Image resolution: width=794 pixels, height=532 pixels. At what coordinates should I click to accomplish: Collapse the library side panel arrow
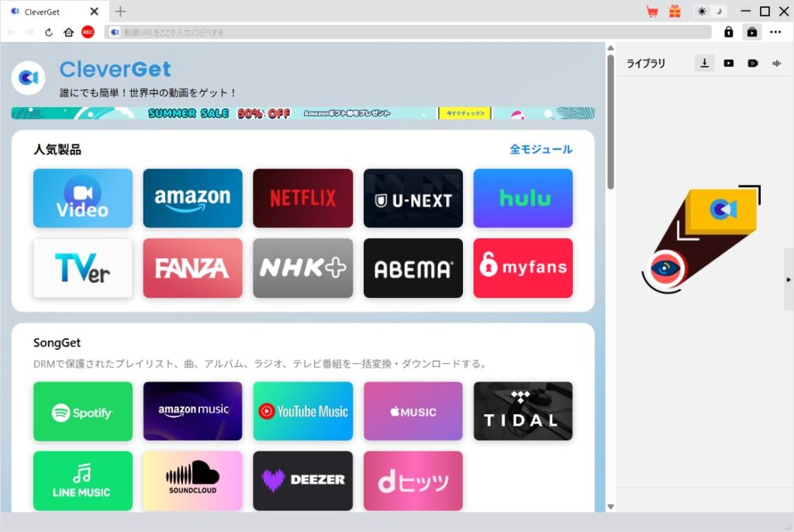789,279
